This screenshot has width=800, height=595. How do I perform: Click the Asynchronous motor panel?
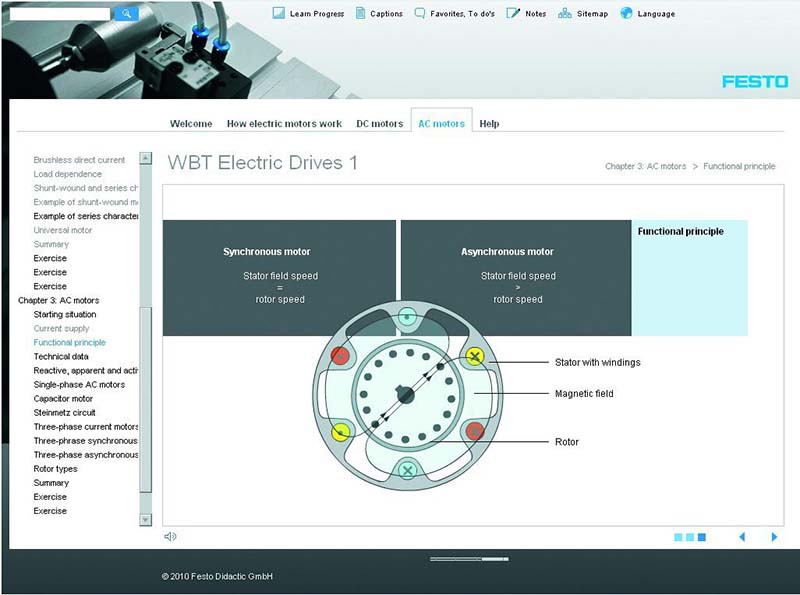pyautogui.click(x=516, y=278)
